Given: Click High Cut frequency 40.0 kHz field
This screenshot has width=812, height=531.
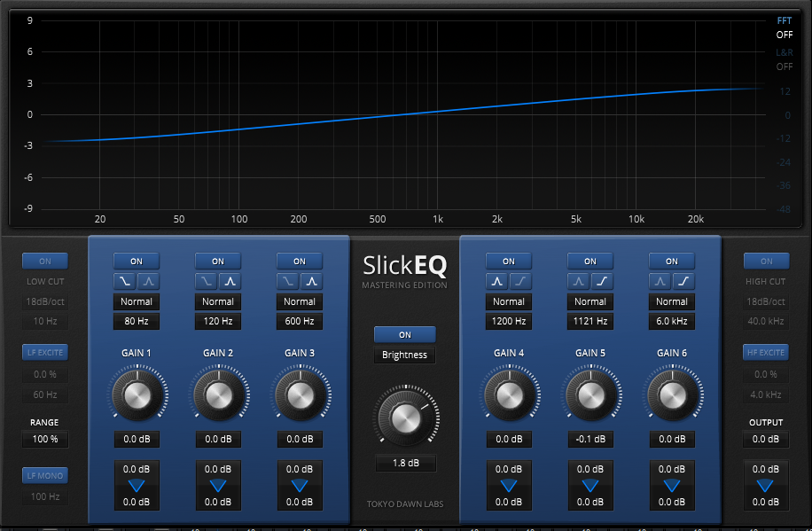Looking at the screenshot, I should (x=767, y=321).
